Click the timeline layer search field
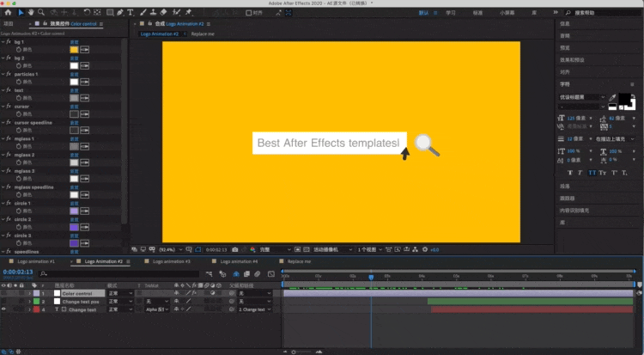The height and width of the screenshot is (355, 644). [119, 273]
